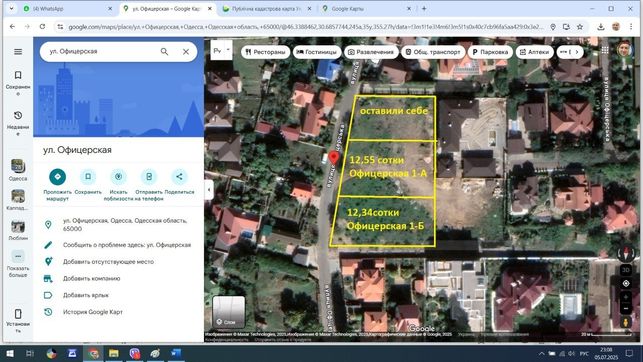
Task: Click the zoom in plus button
Action: coord(626,297)
